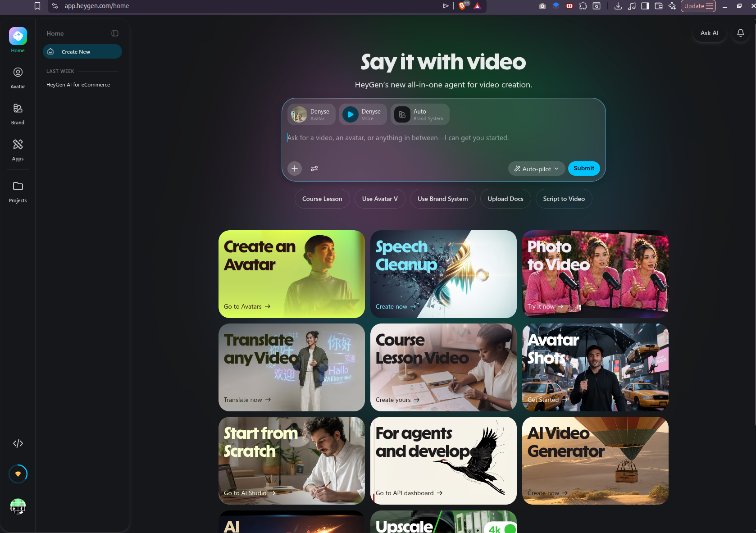Click the plus attach button in prompt box
The image size is (756, 533).
pos(295,169)
